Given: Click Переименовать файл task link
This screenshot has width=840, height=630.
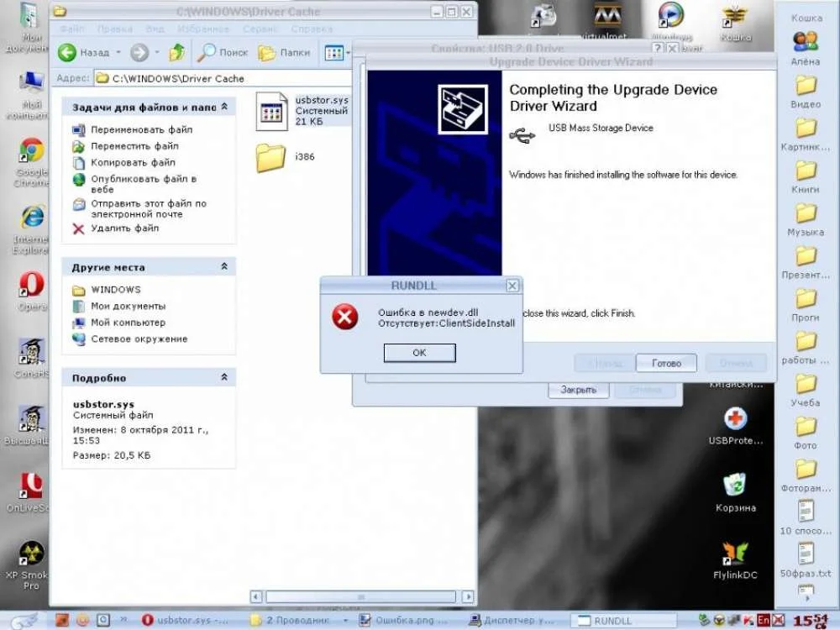Looking at the screenshot, I should coord(141,130).
